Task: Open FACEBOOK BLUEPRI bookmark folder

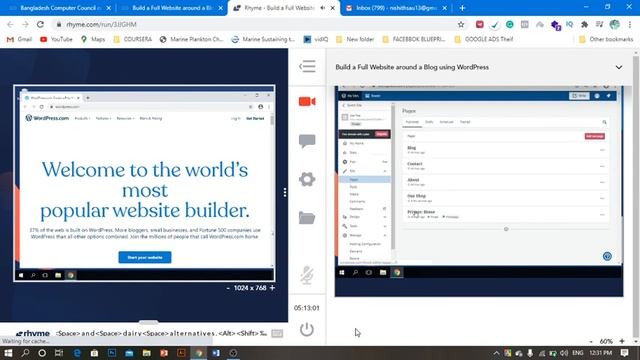Action: coord(414,39)
